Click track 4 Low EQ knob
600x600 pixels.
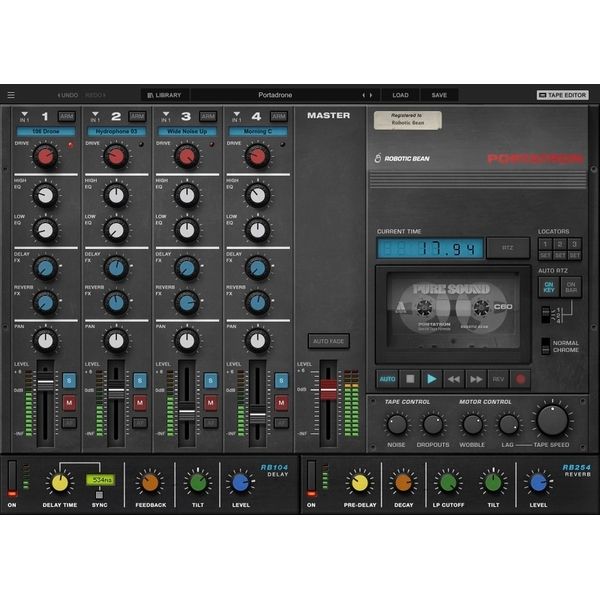(258, 230)
